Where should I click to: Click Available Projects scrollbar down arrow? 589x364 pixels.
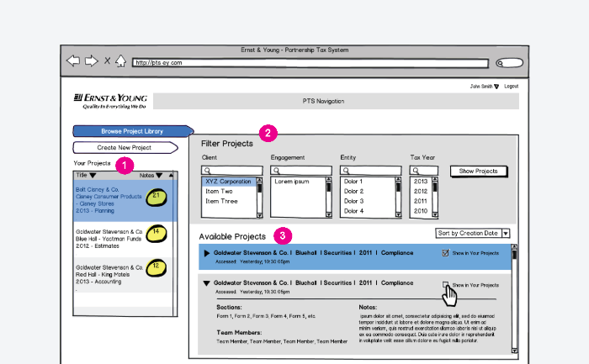coord(514,351)
